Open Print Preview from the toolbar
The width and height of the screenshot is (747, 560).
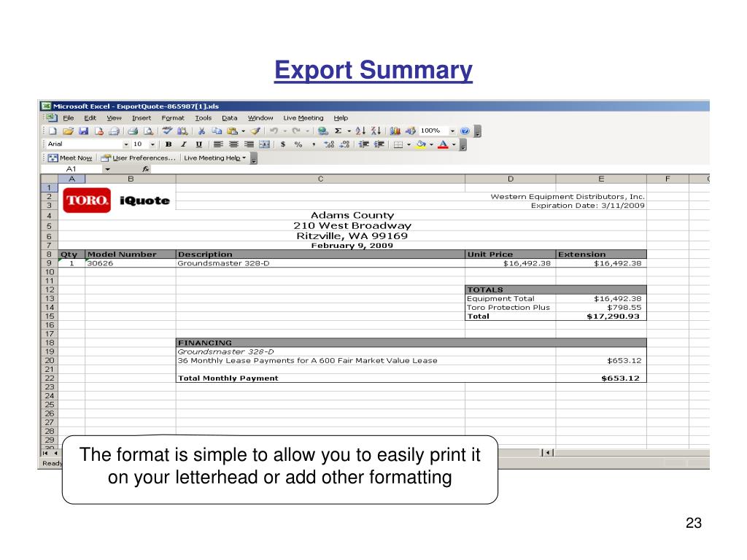(x=149, y=131)
